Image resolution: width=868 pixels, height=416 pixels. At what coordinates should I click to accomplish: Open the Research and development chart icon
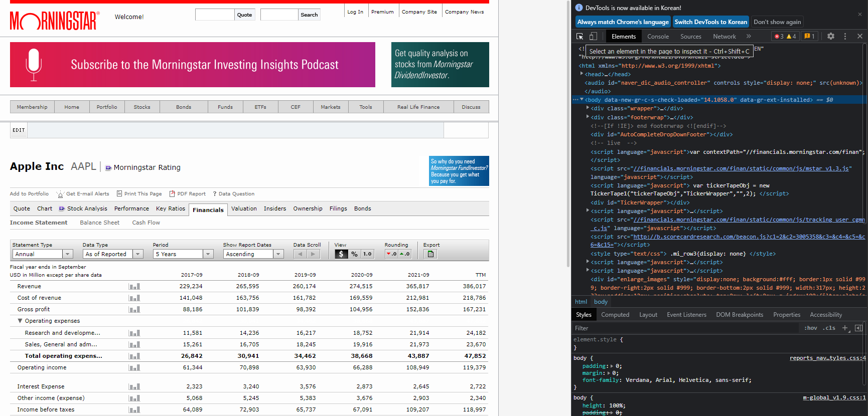pos(134,333)
